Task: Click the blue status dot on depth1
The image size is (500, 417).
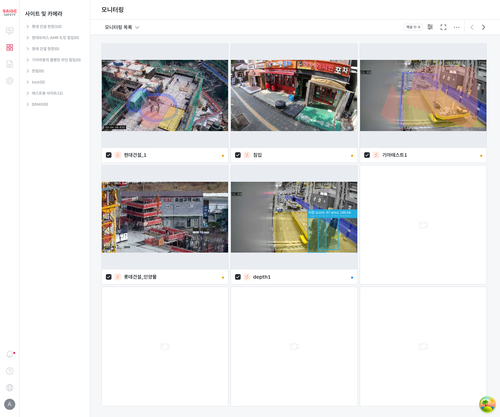Action: click(352, 278)
